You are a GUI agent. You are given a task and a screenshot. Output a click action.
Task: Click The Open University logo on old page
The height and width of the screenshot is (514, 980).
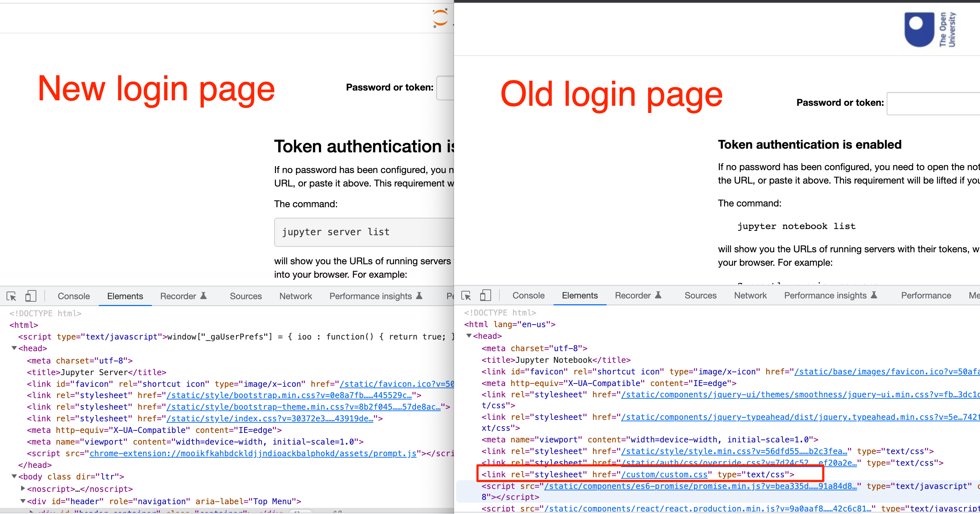pos(930,30)
